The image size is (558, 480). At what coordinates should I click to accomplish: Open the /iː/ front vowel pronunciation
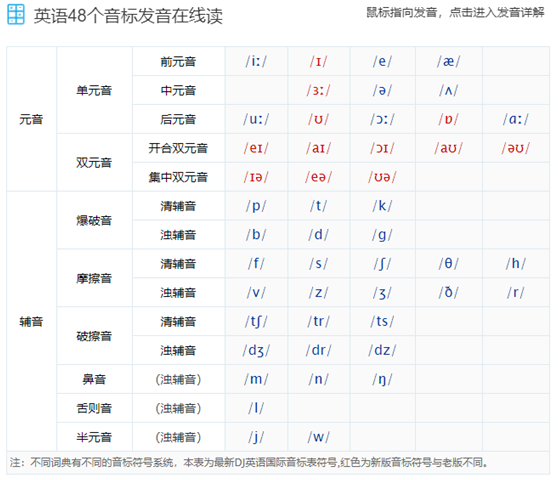tap(256, 62)
